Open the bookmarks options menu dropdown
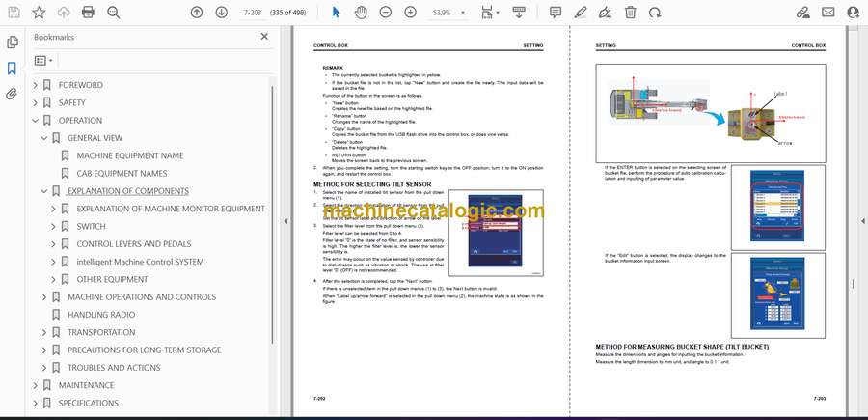Screen dimensions: 868x420 [43, 61]
